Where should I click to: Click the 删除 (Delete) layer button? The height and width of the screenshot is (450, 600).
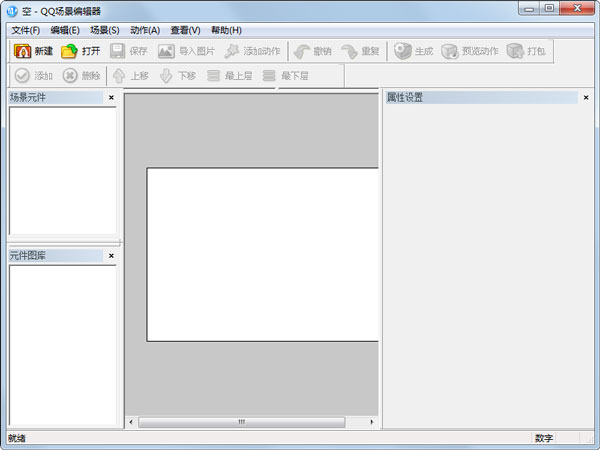tap(70, 76)
